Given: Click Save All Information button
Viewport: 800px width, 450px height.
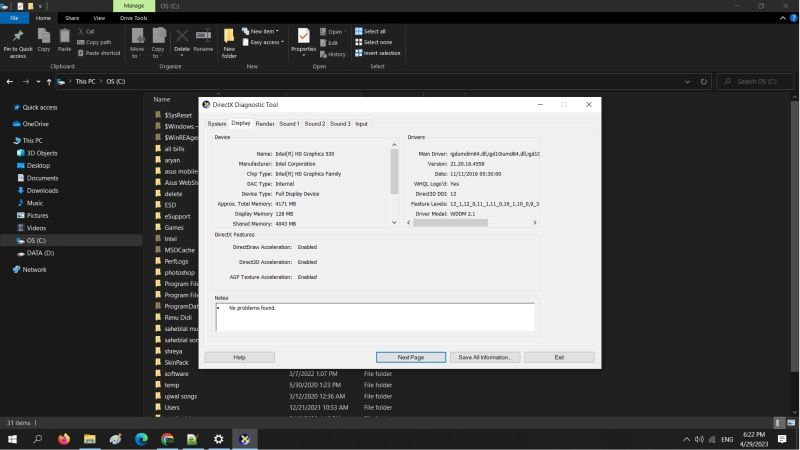Looking at the screenshot, I should [485, 357].
